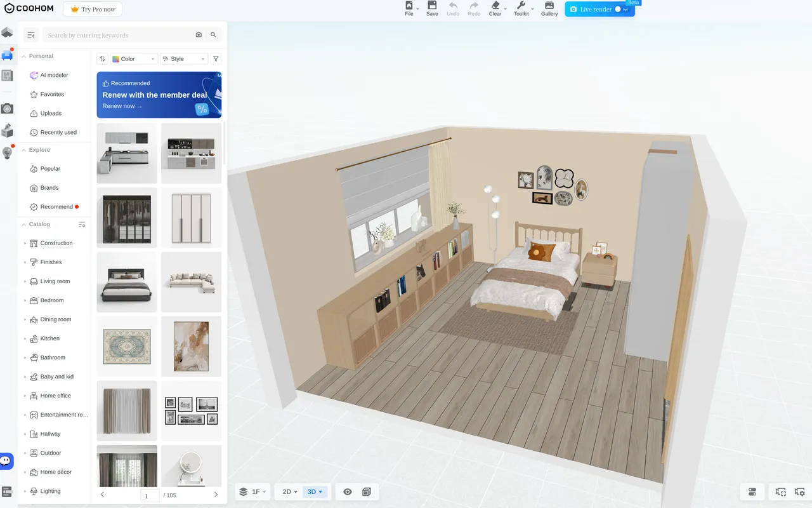This screenshot has width=812, height=508.
Task: Collapse the Explore section
Action: click(24, 150)
